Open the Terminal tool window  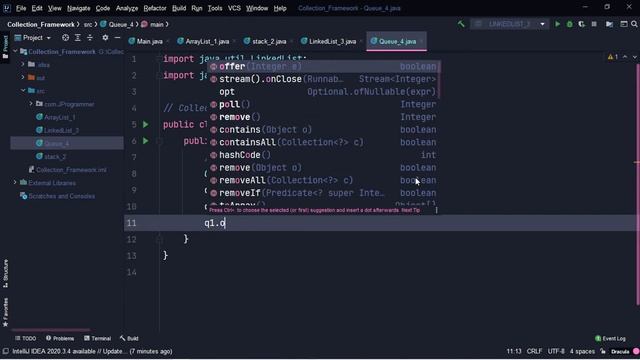pyautogui.click(x=98, y=338)
